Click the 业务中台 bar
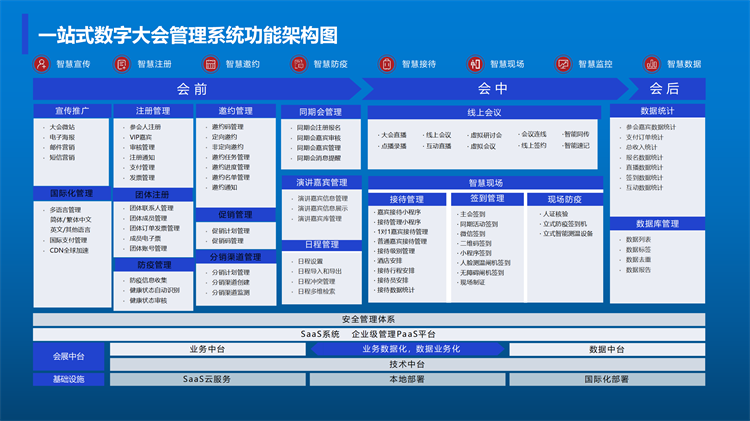The image size is (750, 421). 208,349
